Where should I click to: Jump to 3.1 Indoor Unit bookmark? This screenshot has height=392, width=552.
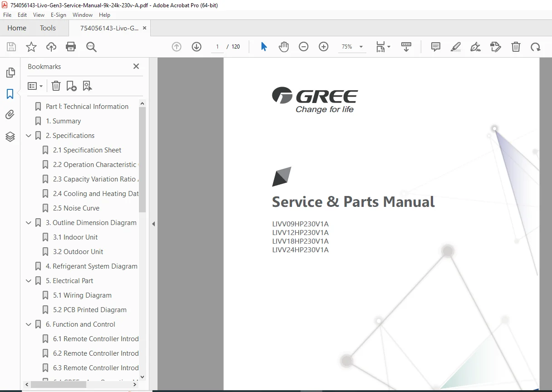coord(75,237)
